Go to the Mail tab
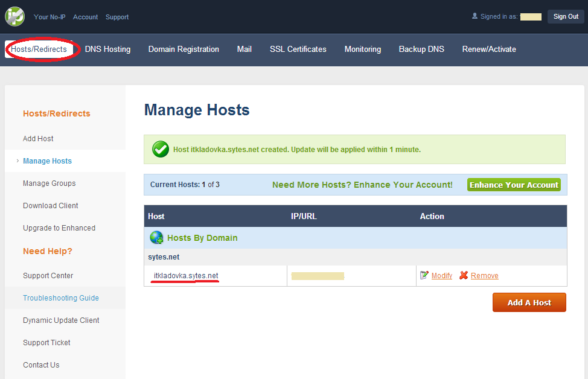 pyautogui.click(x=244, y=49)
